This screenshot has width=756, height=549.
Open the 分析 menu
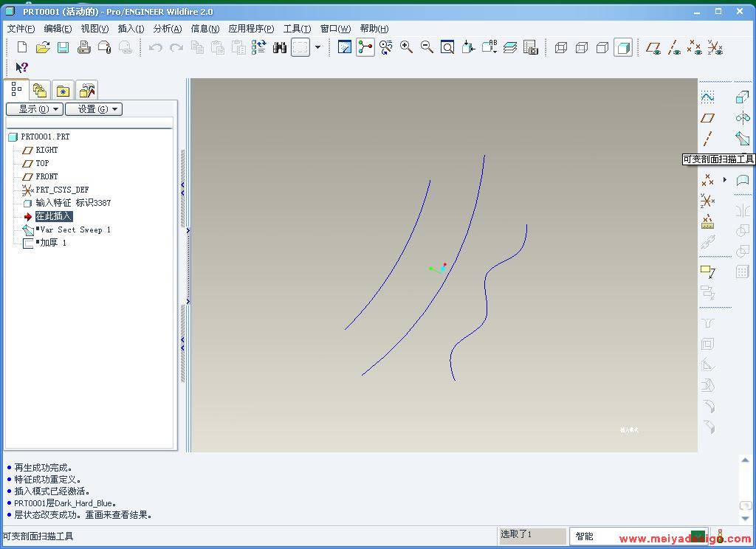[167, 29]
